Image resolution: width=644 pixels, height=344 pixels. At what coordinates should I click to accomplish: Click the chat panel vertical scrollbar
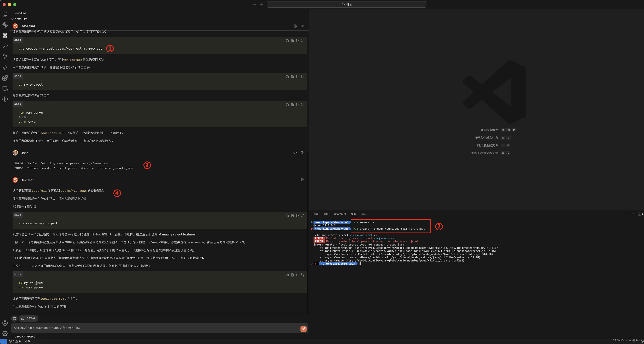click(308, 233)
